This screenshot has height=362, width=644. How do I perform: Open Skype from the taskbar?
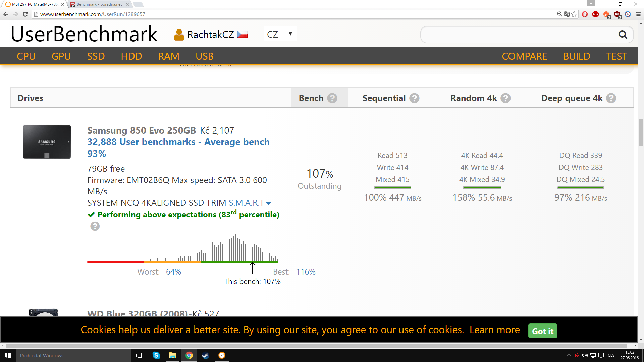coord(156,355)
